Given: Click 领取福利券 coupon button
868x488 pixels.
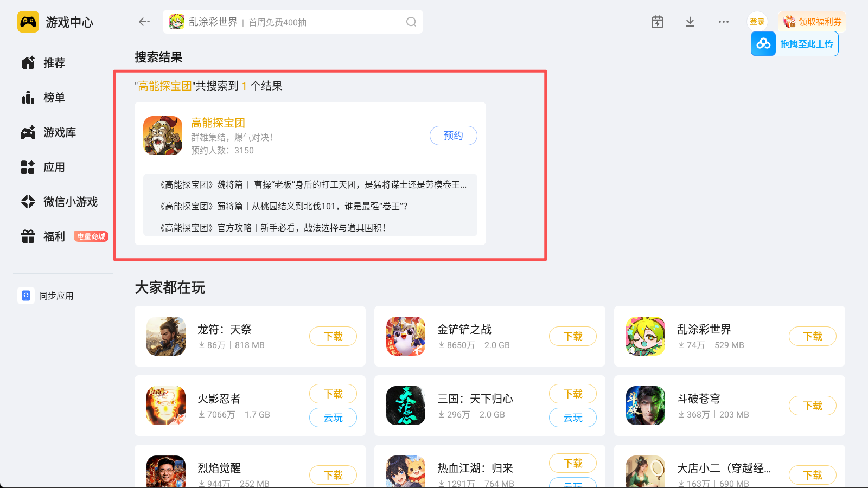Looking at the screenshot, I should pyautogui.click(x=812, y=22).
